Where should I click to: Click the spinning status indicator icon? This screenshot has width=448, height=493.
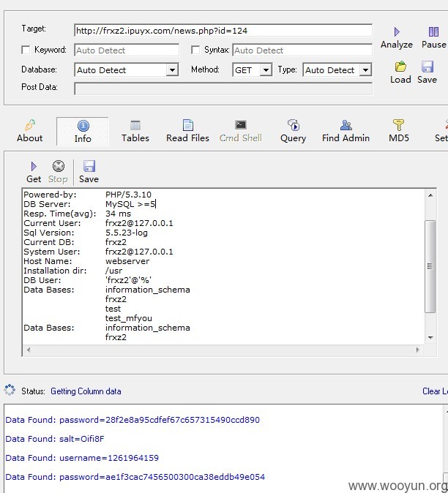tap(10, 390)
